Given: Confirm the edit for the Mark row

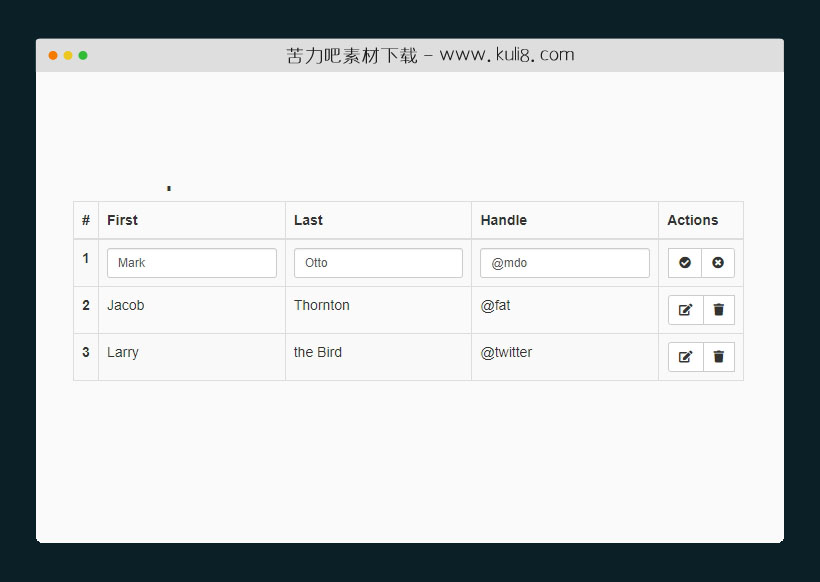Looking at the screenshot, I should [685, 263].
